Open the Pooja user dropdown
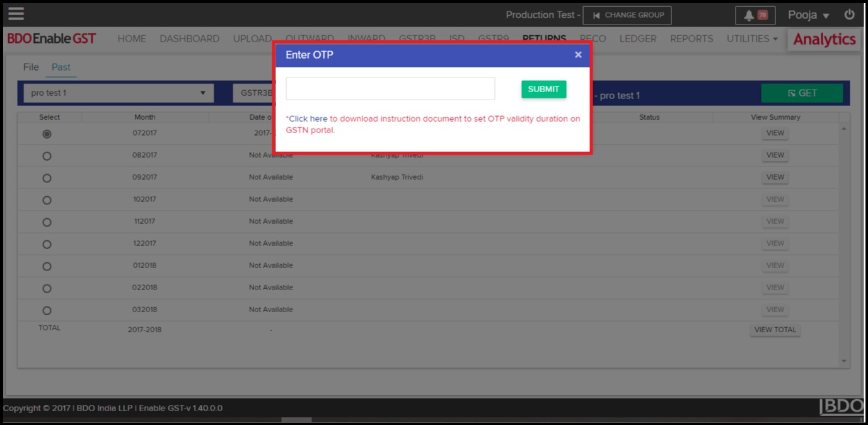Viewport: 868px width, 425px height. tap(808, 15)
